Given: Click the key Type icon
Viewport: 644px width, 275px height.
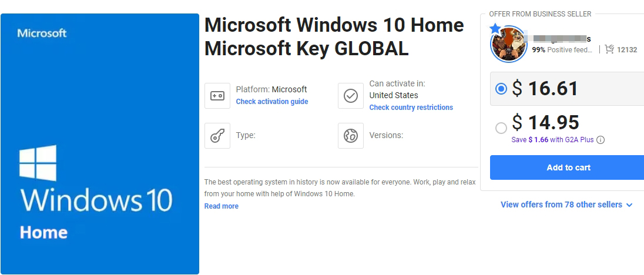Looking at the screenshot, I should pyautogui.click(x=217, y=136).
